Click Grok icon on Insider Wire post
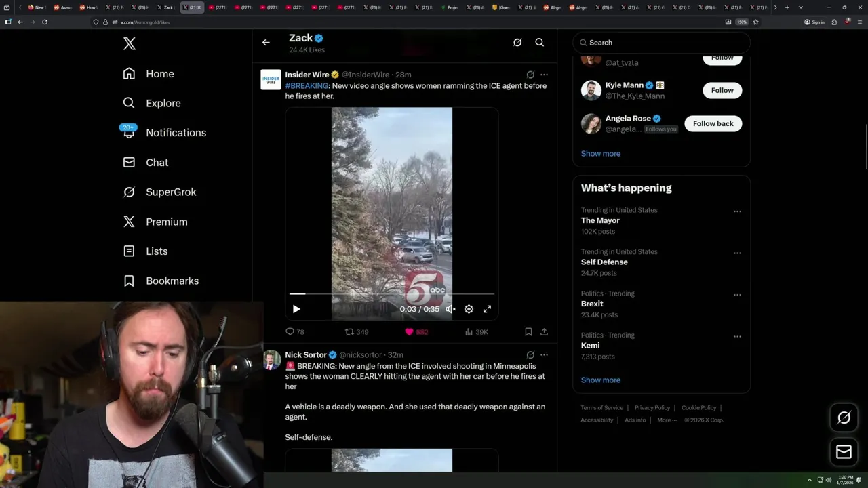This screenshot has width=868, height=488. [530, 75]
